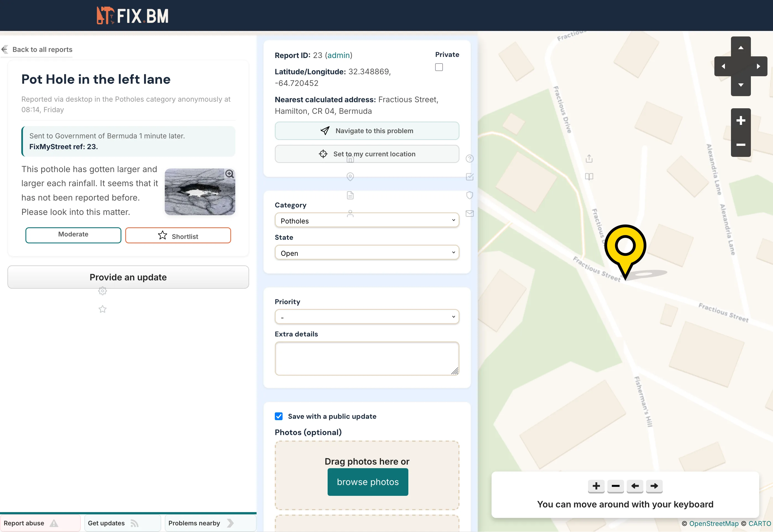This screenshot has width=773, height=532.
Task: Click the FIX.BM logo
Action: pos(132,16)
